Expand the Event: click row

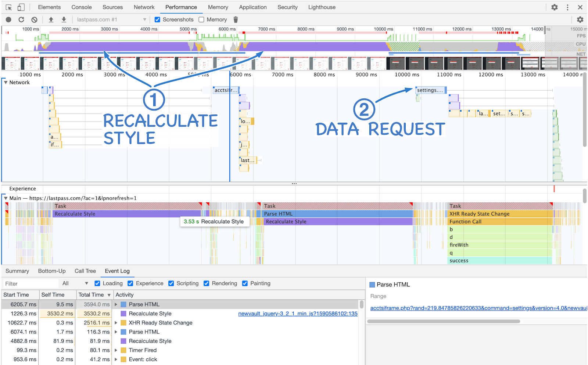pos(116,359)
